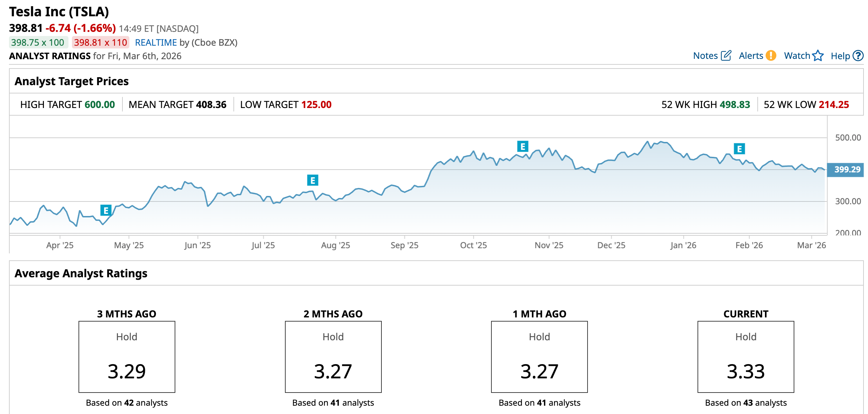Select the 3 MTHS AGO rating box
Image resolution: width=868 pixels, height=414 pixels.
click(x=127, y=357)
